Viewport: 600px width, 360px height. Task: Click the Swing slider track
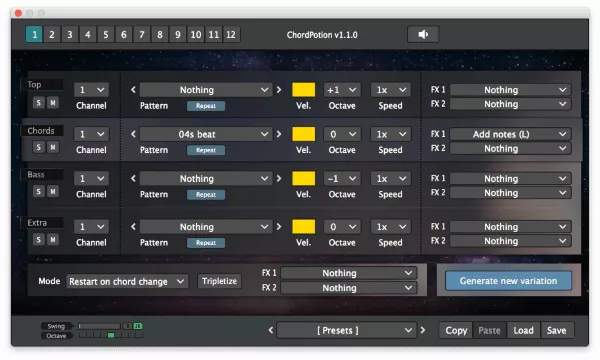click(99, 326)
